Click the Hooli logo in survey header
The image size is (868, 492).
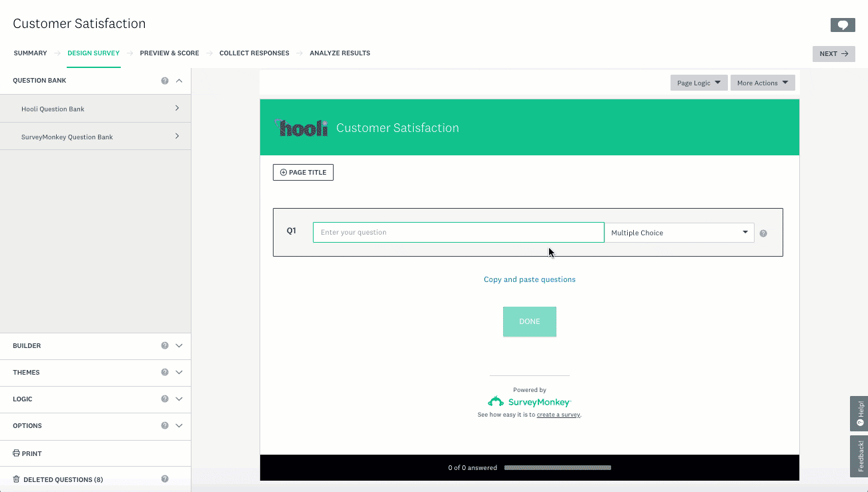[x=302, y=128]
